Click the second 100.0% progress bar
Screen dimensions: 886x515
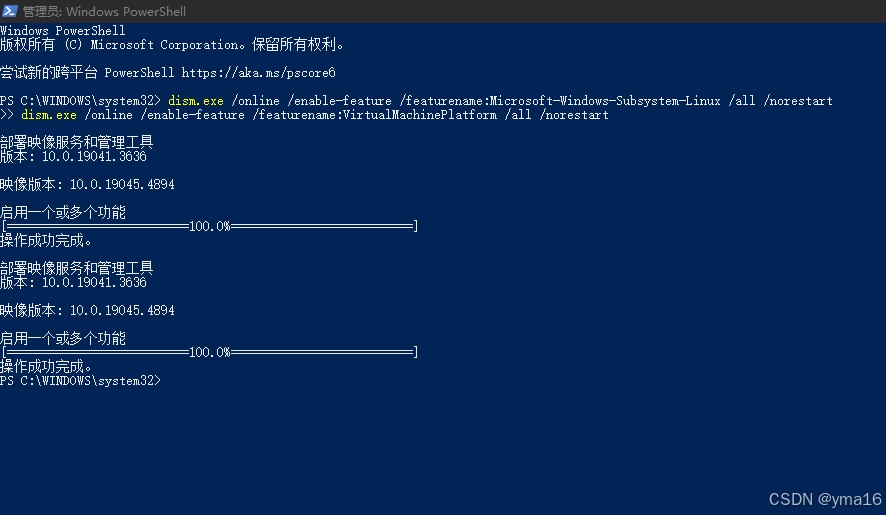coord(209,353)
